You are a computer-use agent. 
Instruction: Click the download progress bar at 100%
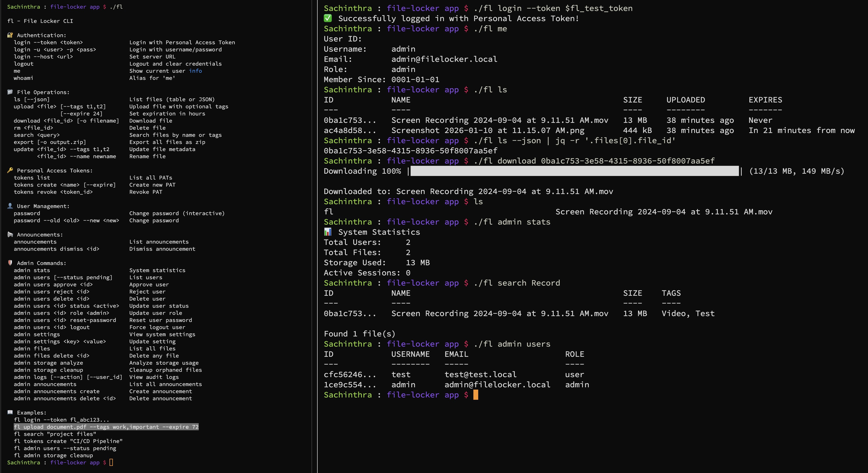coord(575,171)
